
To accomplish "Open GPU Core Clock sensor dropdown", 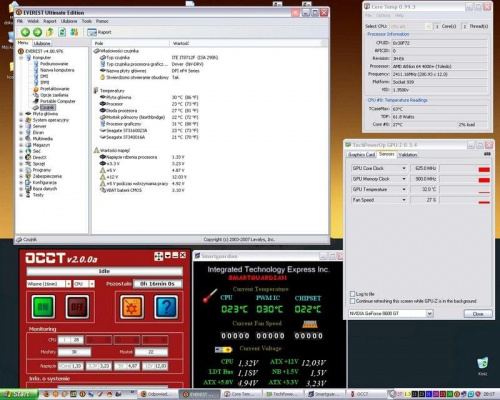I will click(404, 168).
